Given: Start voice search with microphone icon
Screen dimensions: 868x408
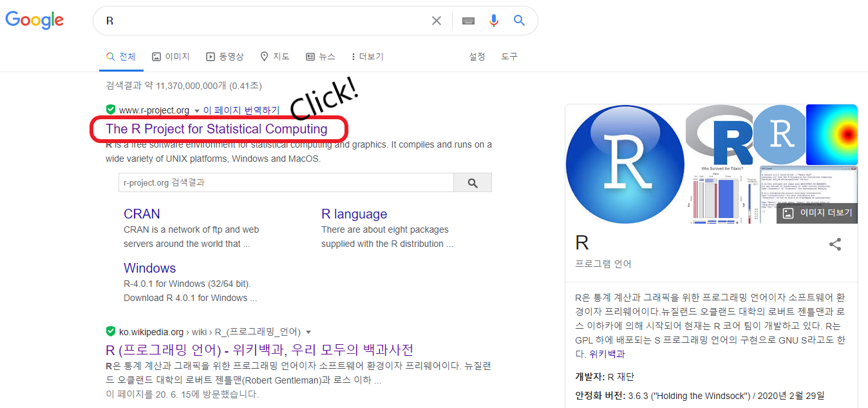Looking at the screenshot, I should [x=494, y=21].
